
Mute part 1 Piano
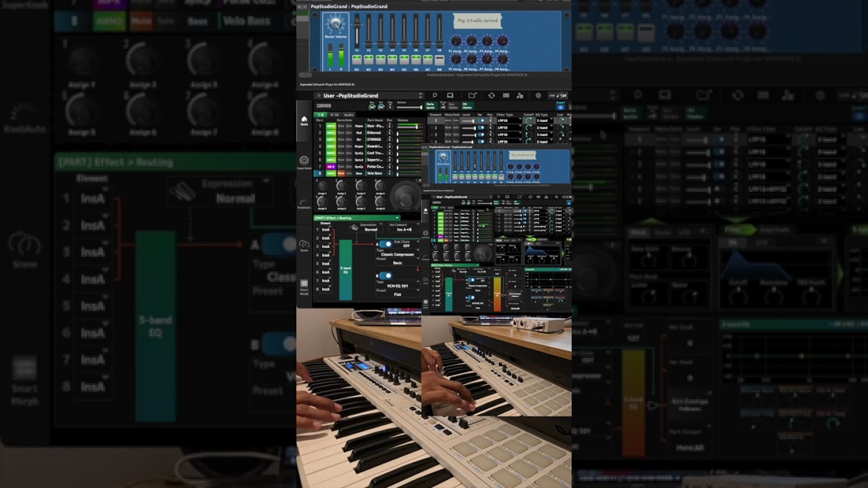click(341, 126)
